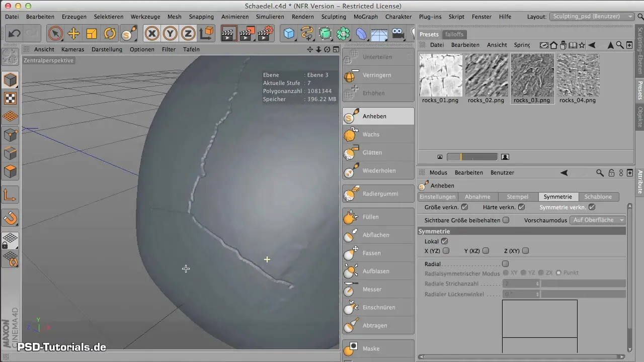This screenshot has height=362, width=644.
Task: Click the Axis mode icon
Action: coord(11,194)
